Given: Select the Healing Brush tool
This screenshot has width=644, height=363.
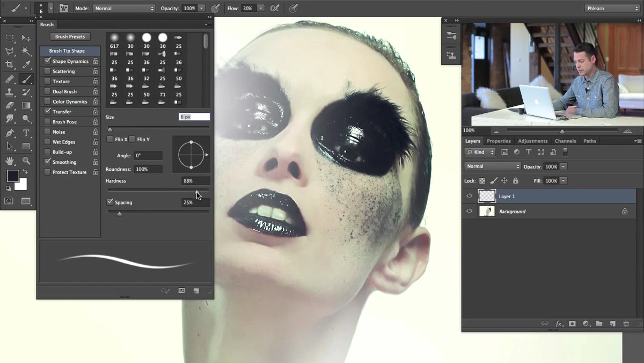Looking at the screenshot, I should pyautogui.click(x=10, y=79).
